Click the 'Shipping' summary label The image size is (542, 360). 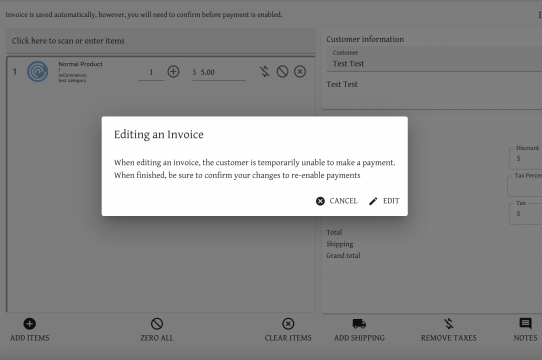[340, 244]
